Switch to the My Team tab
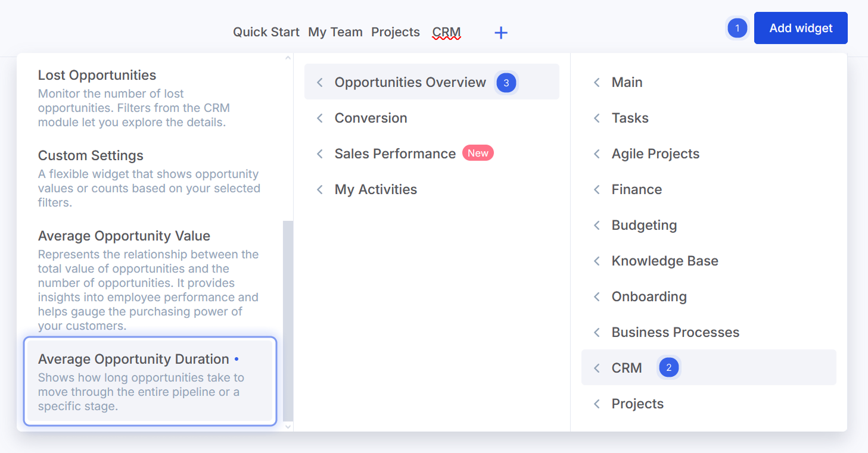Screen dimensions: 868x453 (335, 32)
